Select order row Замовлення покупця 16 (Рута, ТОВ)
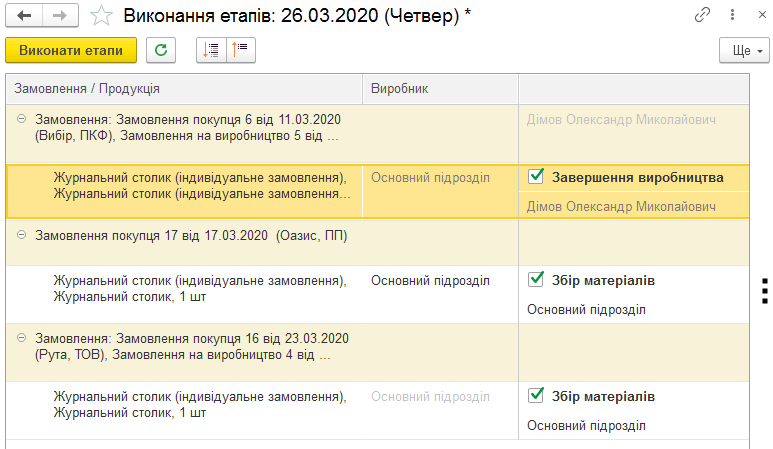773x449 pixels. tap(378, 352)
